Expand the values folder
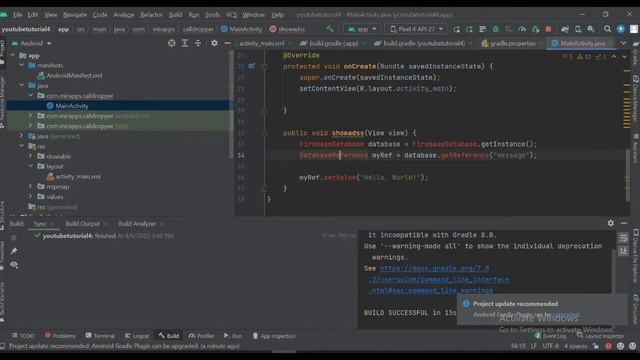This screenshot has height=360, width=640. [31, 196]
